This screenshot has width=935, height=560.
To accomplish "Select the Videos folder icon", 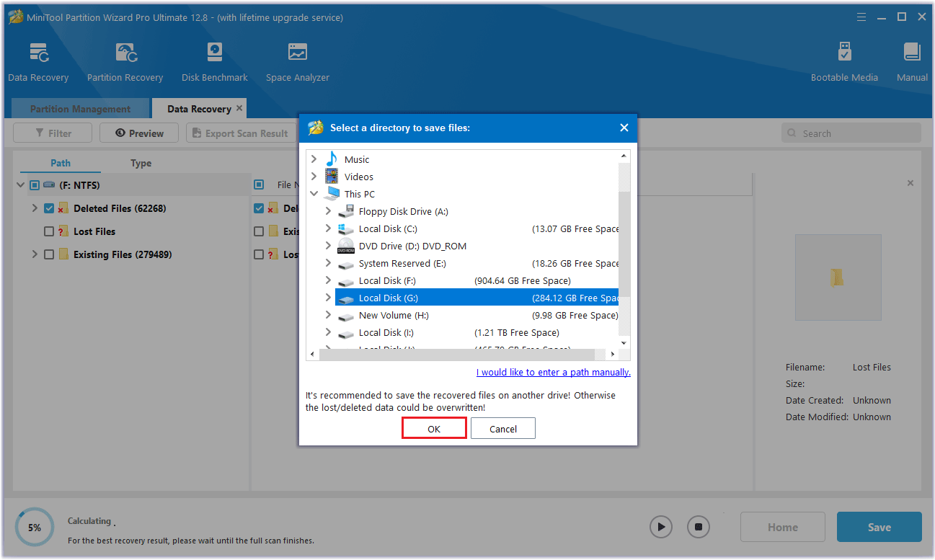I will tap(331, 177).
